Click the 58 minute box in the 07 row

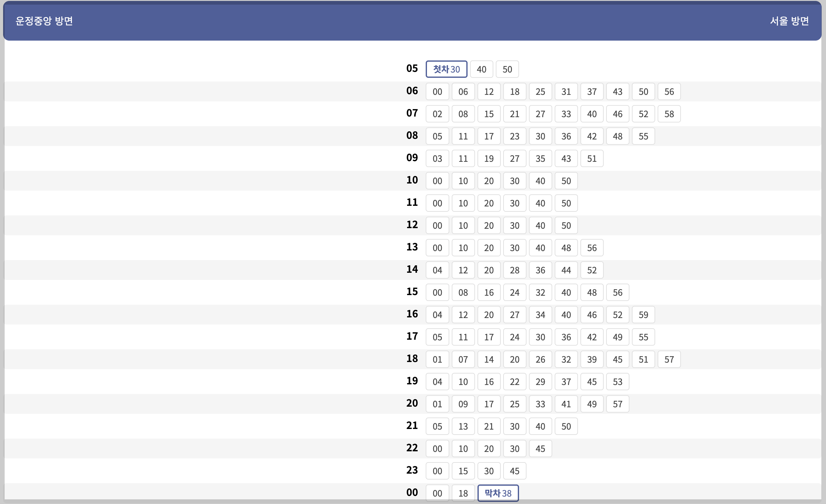point(669,114)
